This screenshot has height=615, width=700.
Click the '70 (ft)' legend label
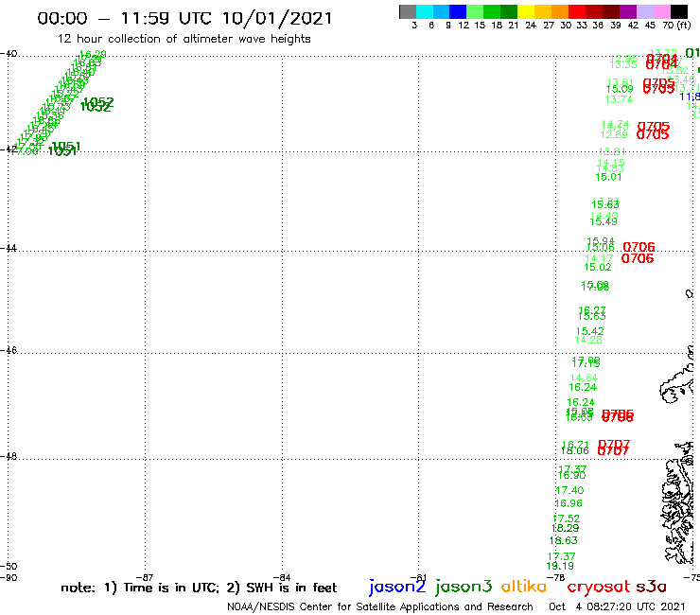pos(676,26)
